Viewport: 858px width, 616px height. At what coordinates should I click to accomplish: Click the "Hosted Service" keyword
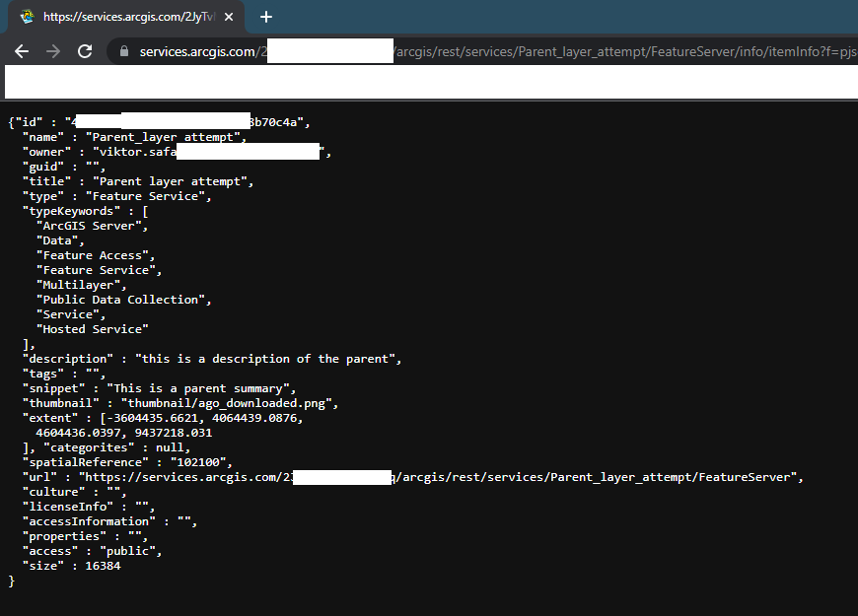tap(92, 329)
